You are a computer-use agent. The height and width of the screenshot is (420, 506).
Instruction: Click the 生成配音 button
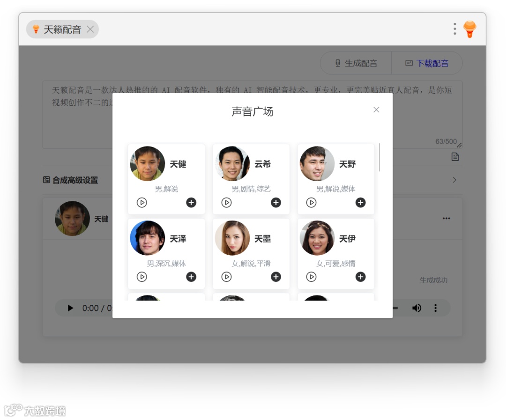click(356, 63)
